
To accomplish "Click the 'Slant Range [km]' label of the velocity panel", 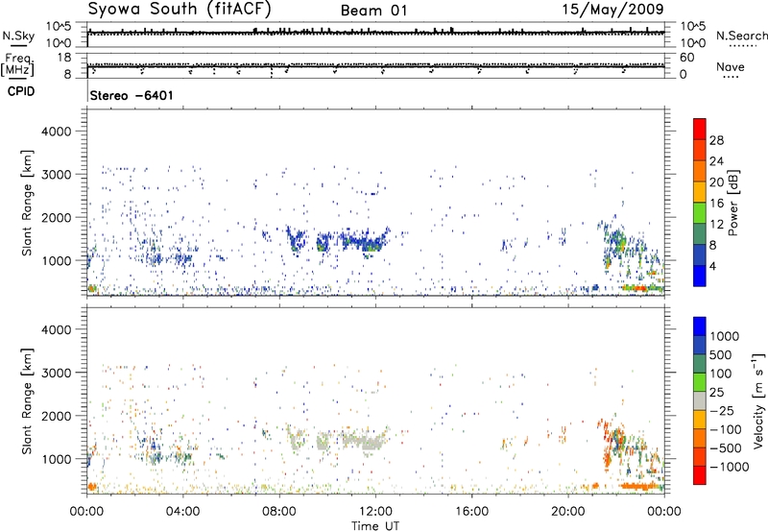I will (x=27, y=401).
